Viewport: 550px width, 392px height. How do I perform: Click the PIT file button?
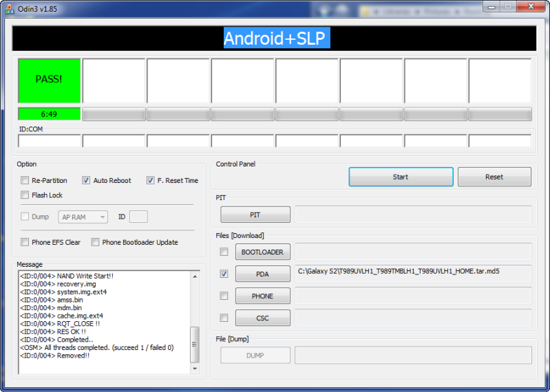point(255,215)
